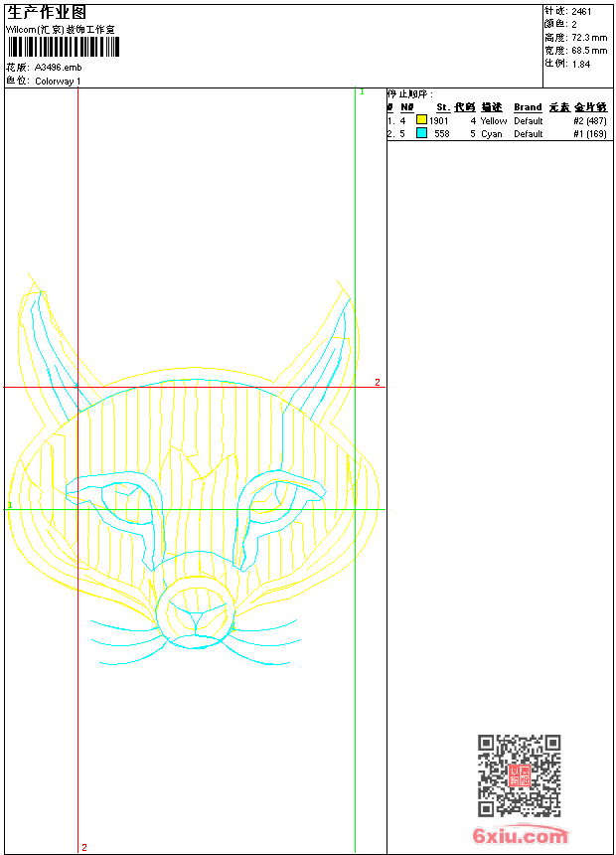Screen dimensions: 616x855
Task: Click the cyan color swatch in row 2
Action: click(x=421, y=133)
